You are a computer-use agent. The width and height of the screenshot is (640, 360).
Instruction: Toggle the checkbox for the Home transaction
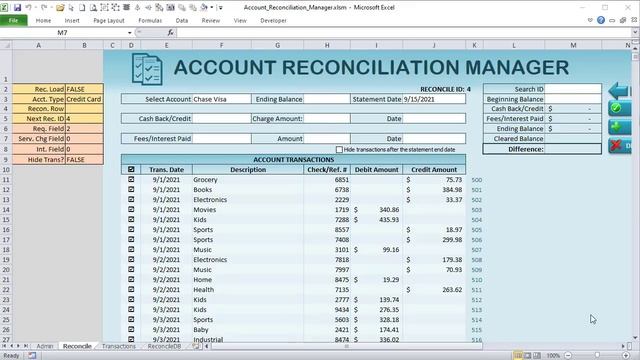[131, 279]
